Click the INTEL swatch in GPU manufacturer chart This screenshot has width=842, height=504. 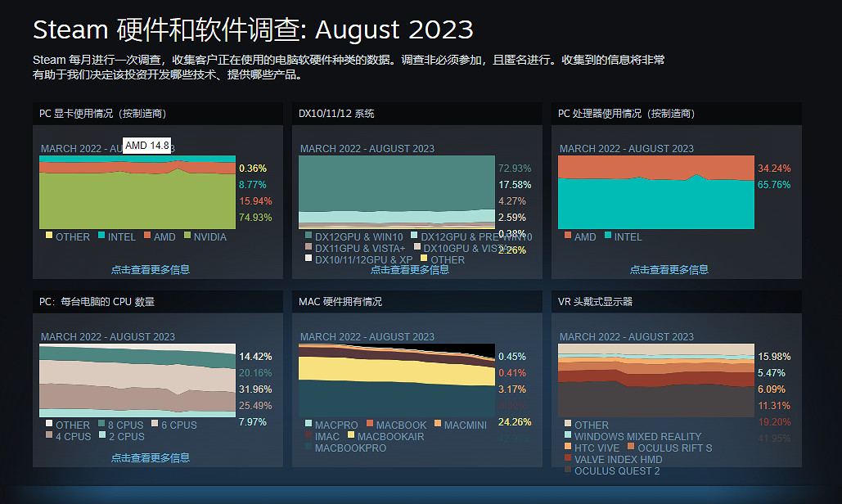point(101,235)
